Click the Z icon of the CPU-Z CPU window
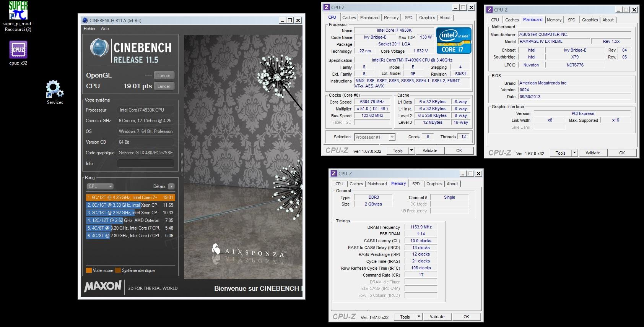Image resolution: width=644 pixels, height=327 pixels. click(327, 7)
